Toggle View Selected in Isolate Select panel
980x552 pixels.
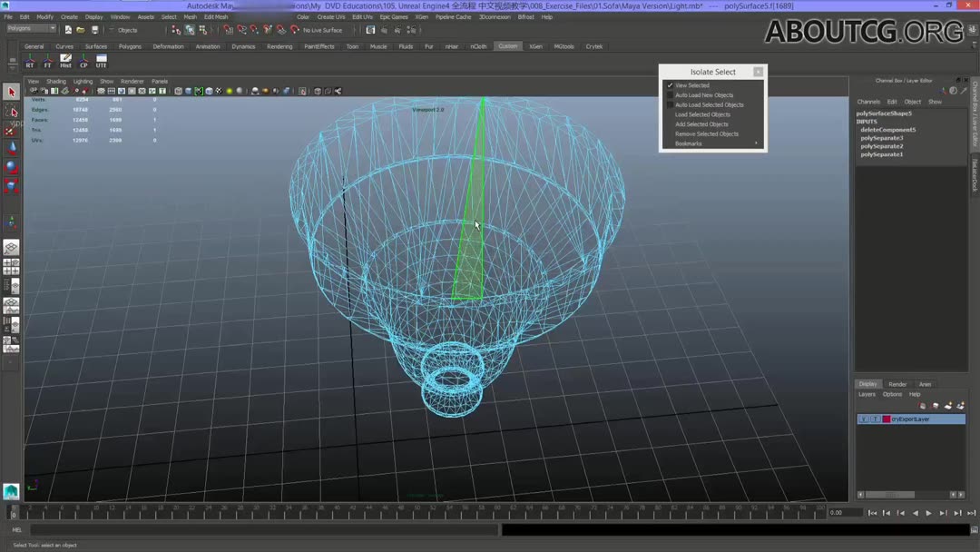[692, 85]
